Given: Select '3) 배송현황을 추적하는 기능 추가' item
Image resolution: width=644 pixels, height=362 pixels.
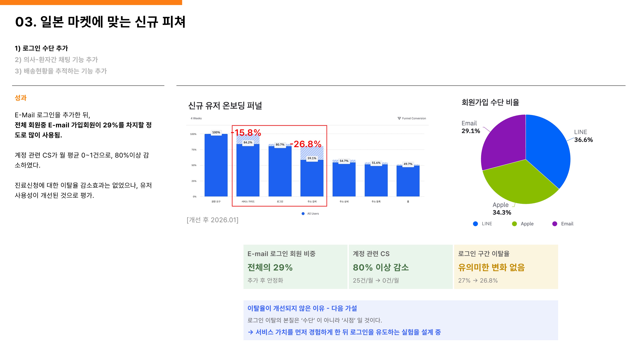Looking at the screenshot, I should point(61,71).
